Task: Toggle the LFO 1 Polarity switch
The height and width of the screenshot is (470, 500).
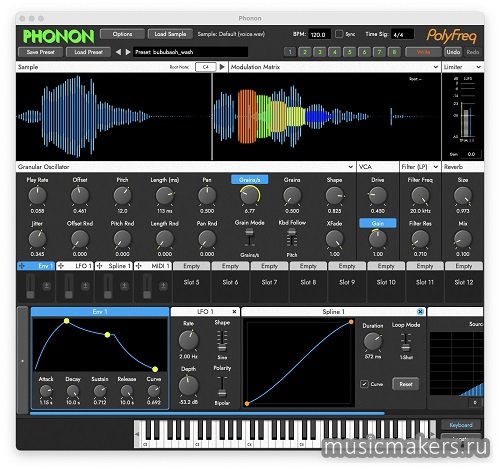Action: (x=222, y=387)
